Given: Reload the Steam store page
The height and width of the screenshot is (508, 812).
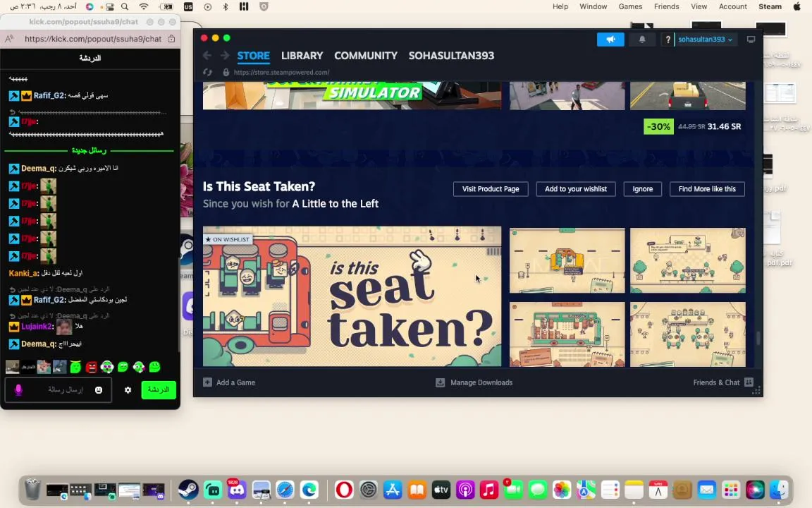Looking at the screenshot, I should coord(208,73).
